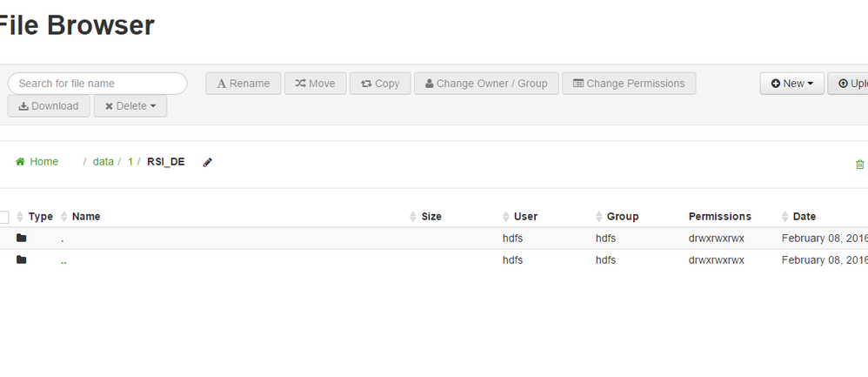Open the data breadcrumb link
This screenshot has width=868, height=377.
point(103,161)
